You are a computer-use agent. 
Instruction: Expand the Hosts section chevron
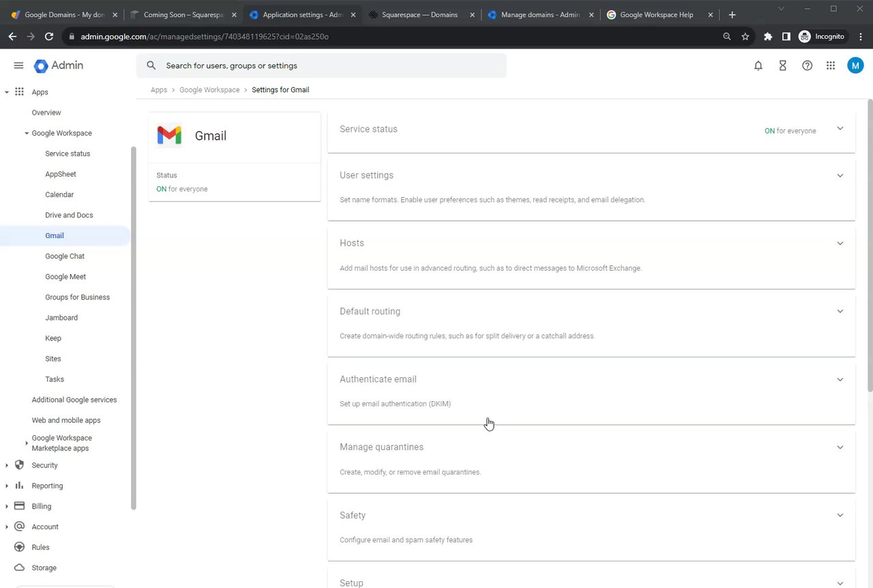(x=840, y=243)
